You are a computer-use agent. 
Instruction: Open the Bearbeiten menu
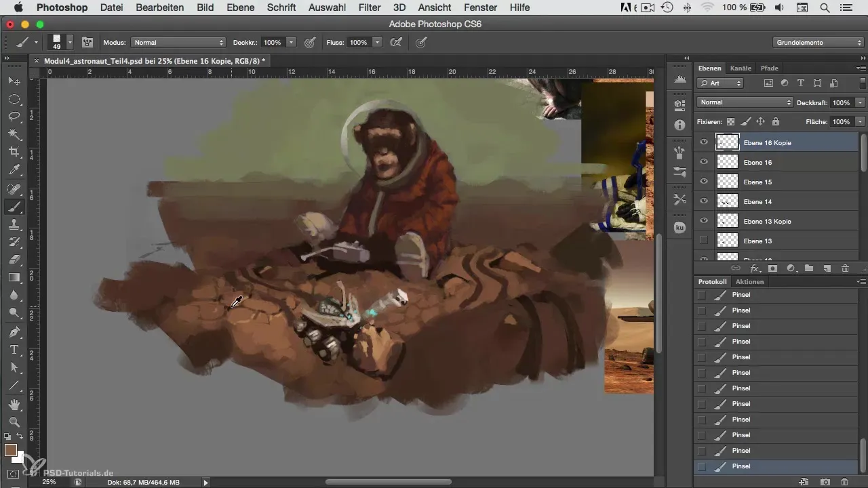160,7
